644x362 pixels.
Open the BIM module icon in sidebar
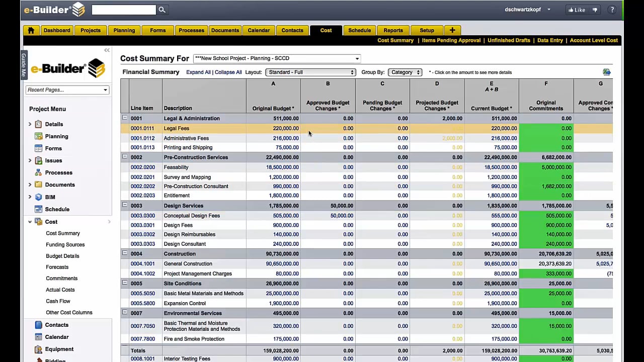[39, 197]
